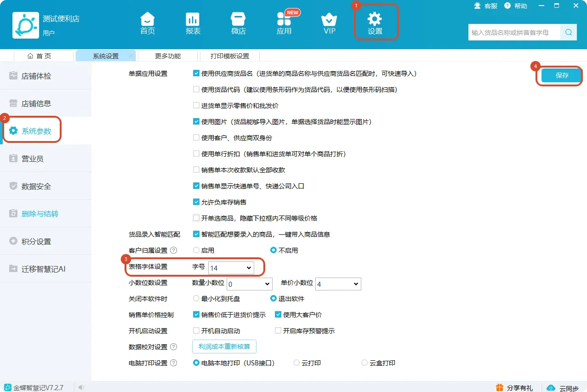Screen dimensions: 587x392
Task: Click the speaker icon in status bar
Action: [x=81, y=387]
